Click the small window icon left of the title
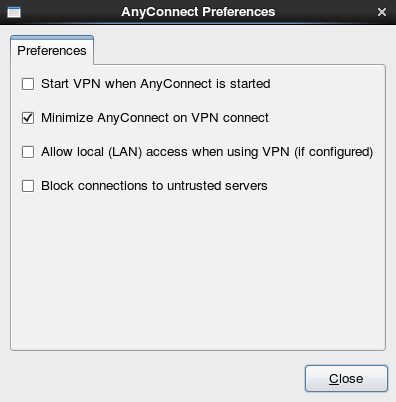 point(14,12)
